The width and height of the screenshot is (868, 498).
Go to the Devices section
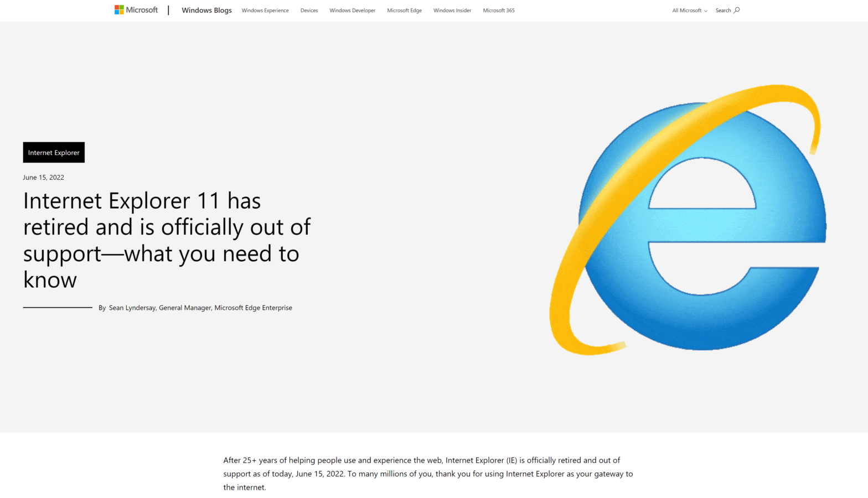tap(309, 11)
